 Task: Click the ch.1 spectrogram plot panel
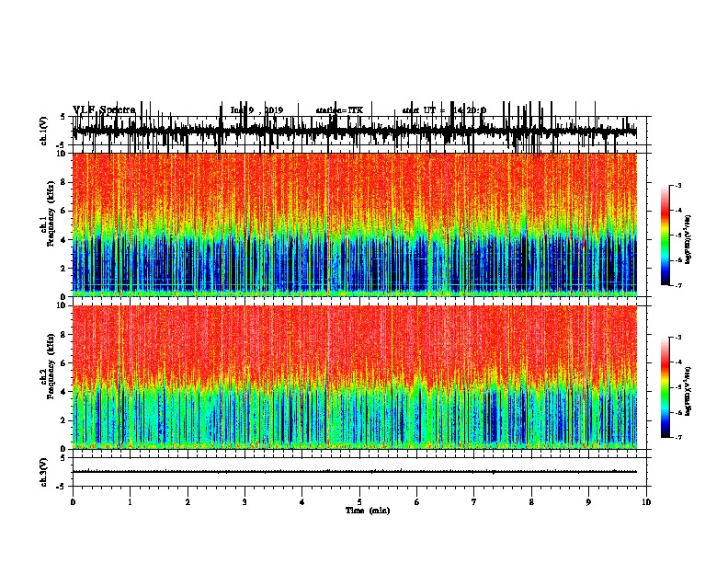coord(355,224)
